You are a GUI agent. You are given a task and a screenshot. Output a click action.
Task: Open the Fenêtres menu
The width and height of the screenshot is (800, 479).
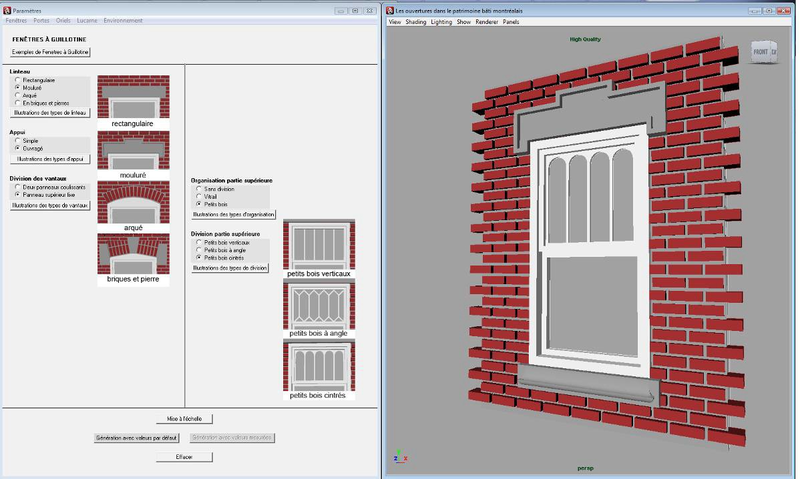(16, 21)
